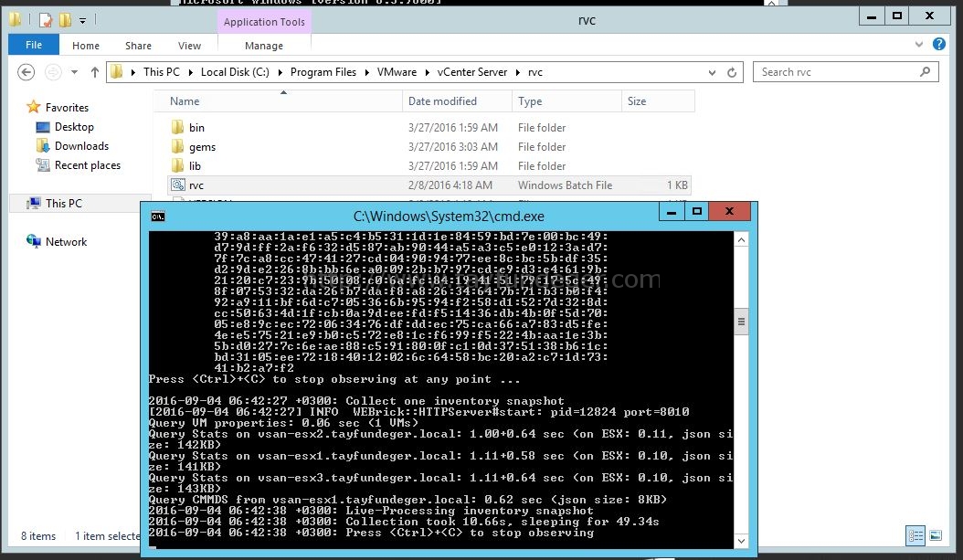The image size is (963, 560).
Task: Sort by the Size column header
Action: pyautogui.click(x=659, y=101)
